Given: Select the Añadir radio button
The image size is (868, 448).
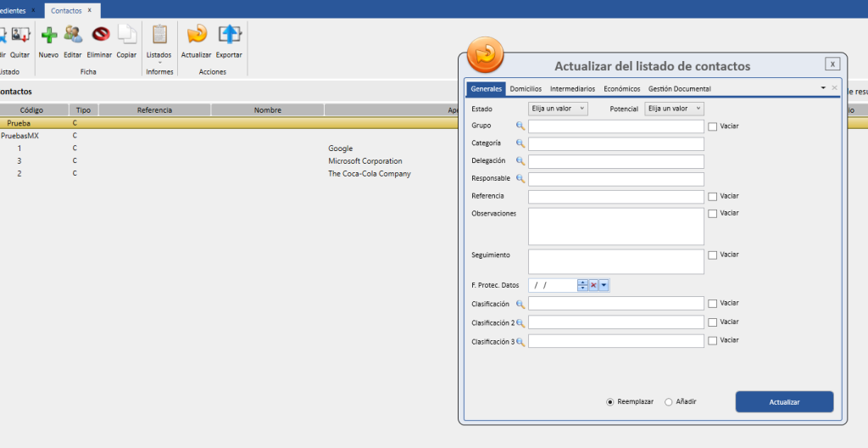Looking at the screenshot, I should click(669, 402).
